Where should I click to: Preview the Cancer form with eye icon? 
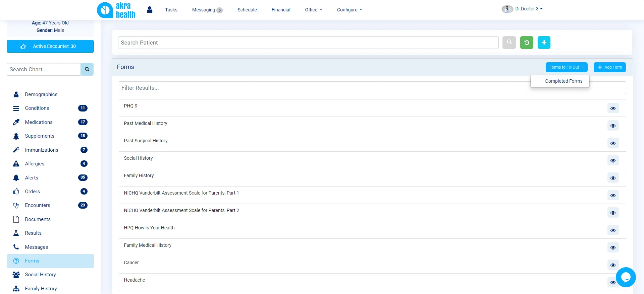(613, 265)
